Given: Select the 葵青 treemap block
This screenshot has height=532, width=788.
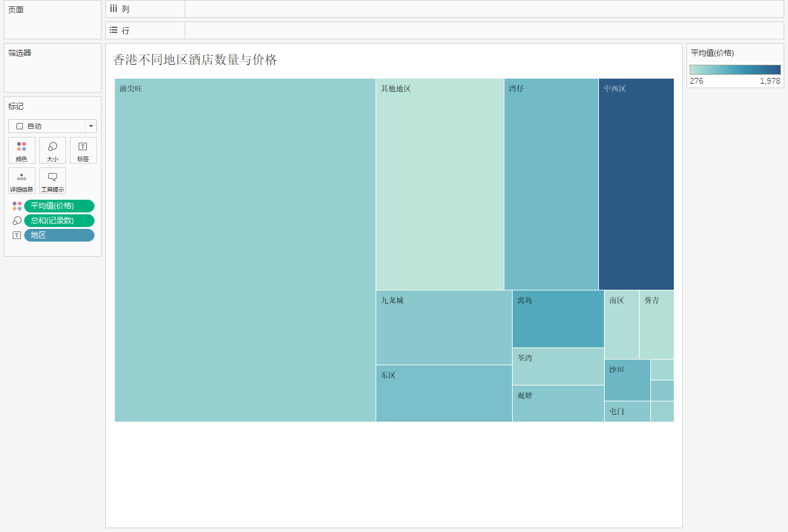Looking at the screenshot, I should pos(657,325).
